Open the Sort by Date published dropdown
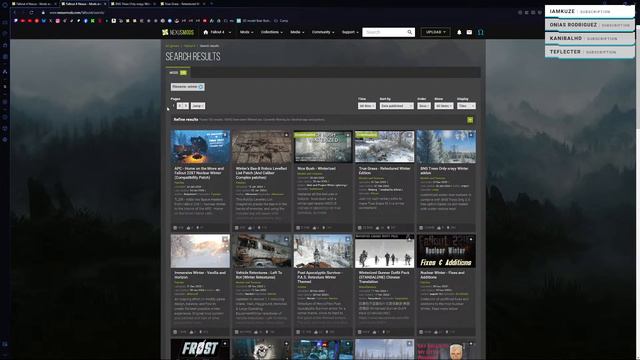Image resolution: width=640 pixels, height=360 pixels. point(396,106)
